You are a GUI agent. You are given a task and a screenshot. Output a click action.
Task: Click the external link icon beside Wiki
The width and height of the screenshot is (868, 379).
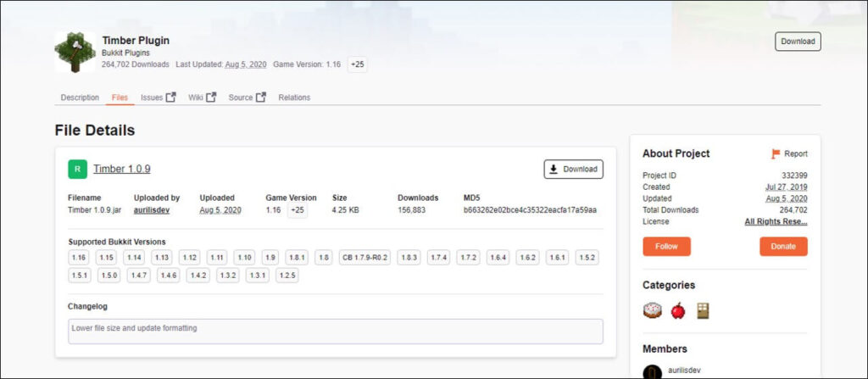(x=211, y=97)
